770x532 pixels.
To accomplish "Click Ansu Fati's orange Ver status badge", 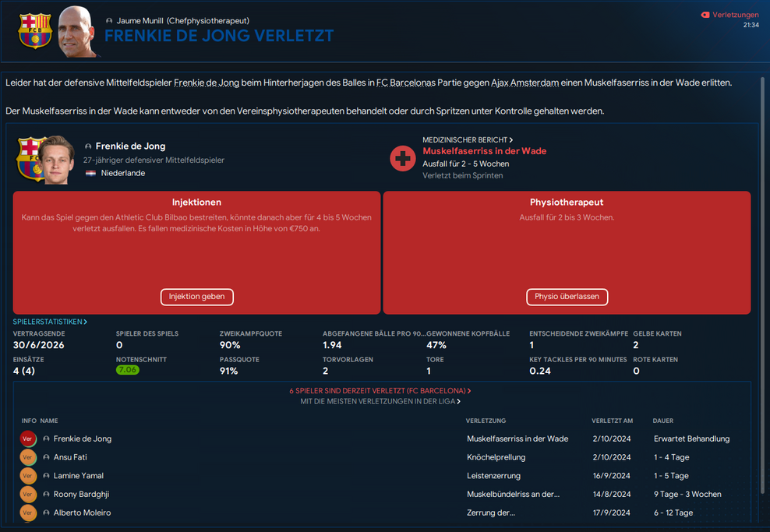I will (x=28, y=457).
